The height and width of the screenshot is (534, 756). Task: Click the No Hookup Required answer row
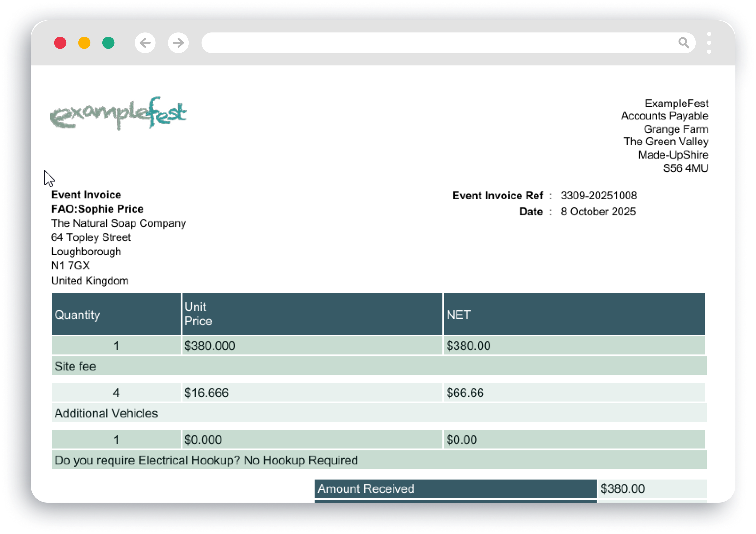pos(206,460)
